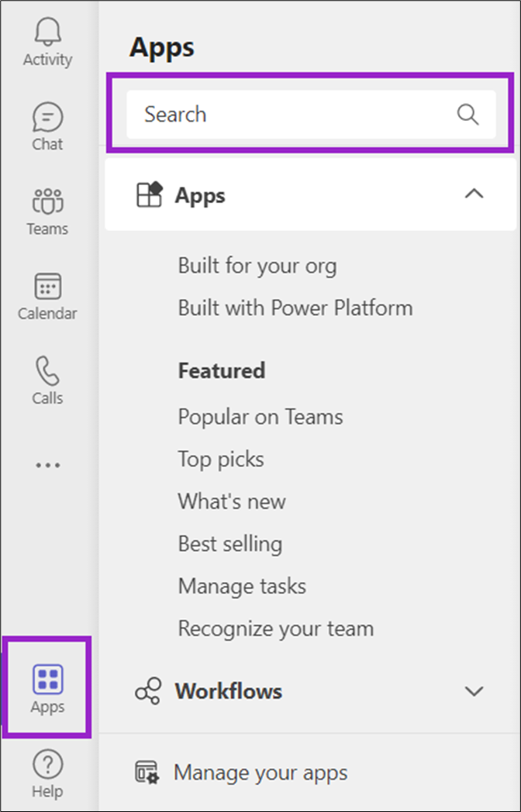The image size is (521, 812).
Task: Open the more options ellipsis in sidebar
Action: tap(47, 464)
